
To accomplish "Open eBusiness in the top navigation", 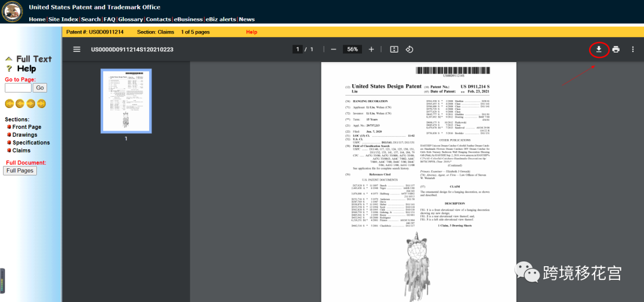I will [188, 19].
